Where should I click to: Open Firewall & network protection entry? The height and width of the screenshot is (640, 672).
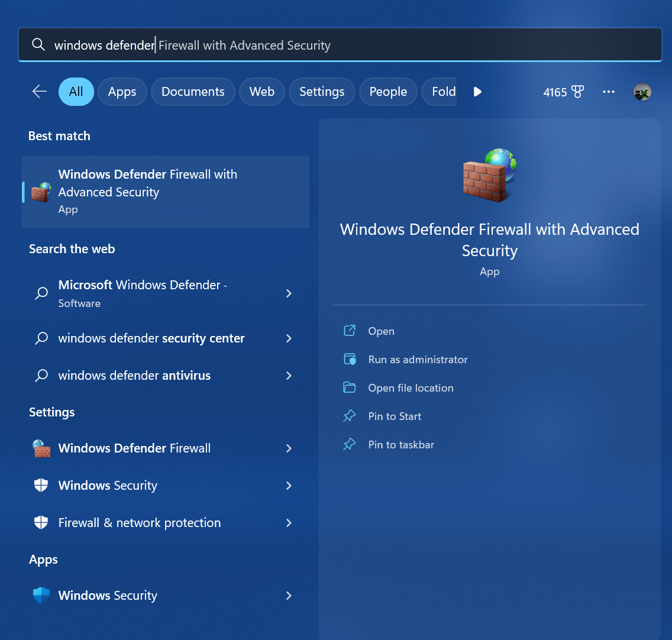click(x=166, y=522)
